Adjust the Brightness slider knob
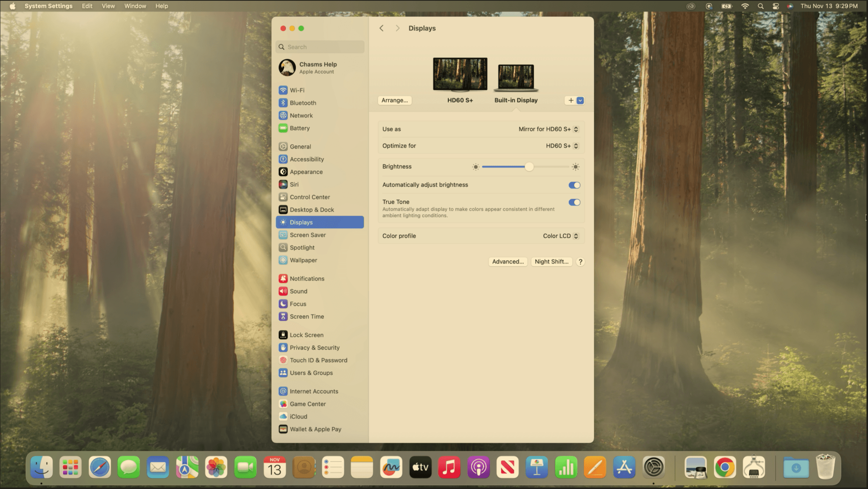Image resolution: width=868 pixels, height=489 pixels. click(529, 167)
